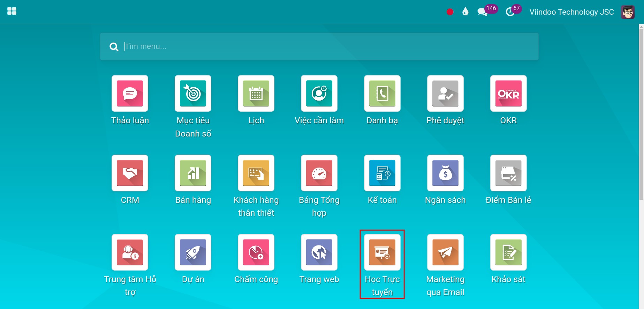This screenshot has height=309, width=644.
Task: Open activities clock with 57 badge
Action: [x=513, y=10]
